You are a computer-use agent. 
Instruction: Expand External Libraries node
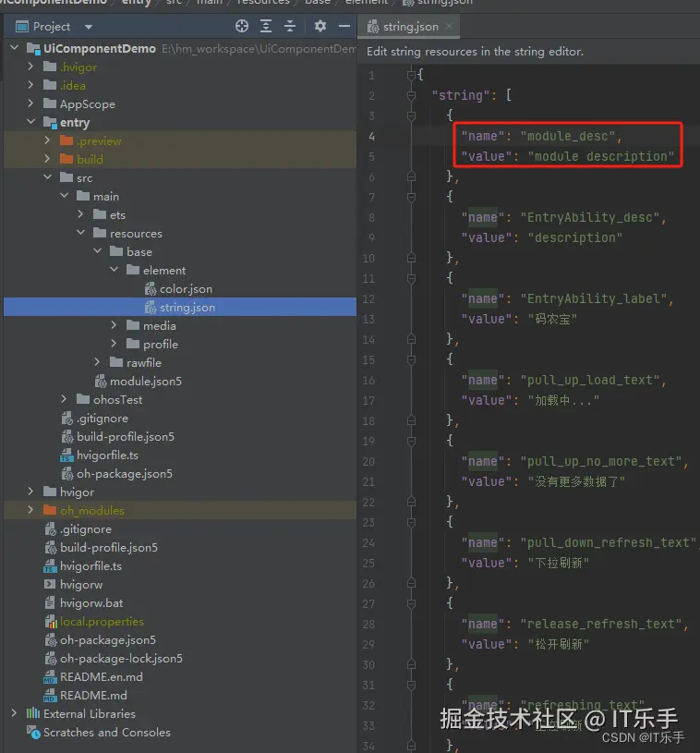pos(14,712)
